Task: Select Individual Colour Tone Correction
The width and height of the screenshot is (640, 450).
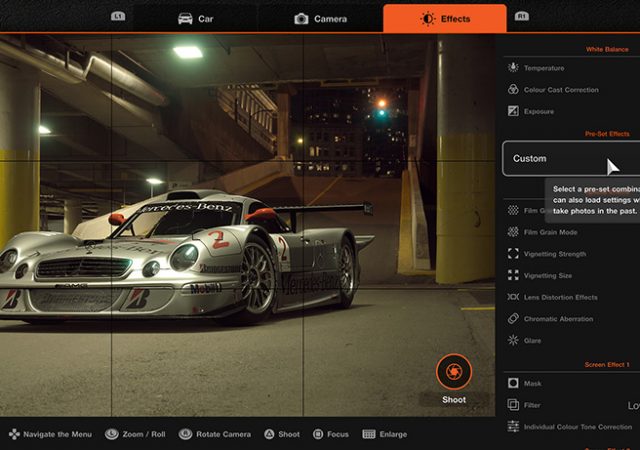Action: [577, 427]
